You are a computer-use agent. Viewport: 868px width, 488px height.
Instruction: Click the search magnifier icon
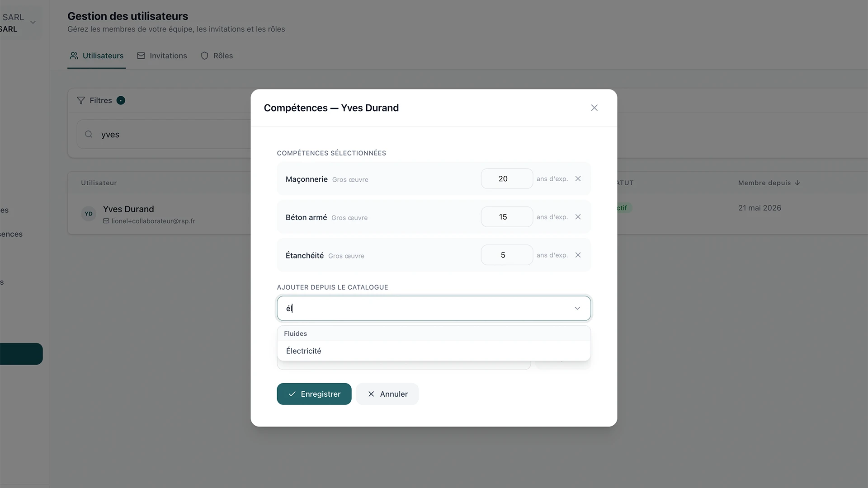click(x=89, y=134)
